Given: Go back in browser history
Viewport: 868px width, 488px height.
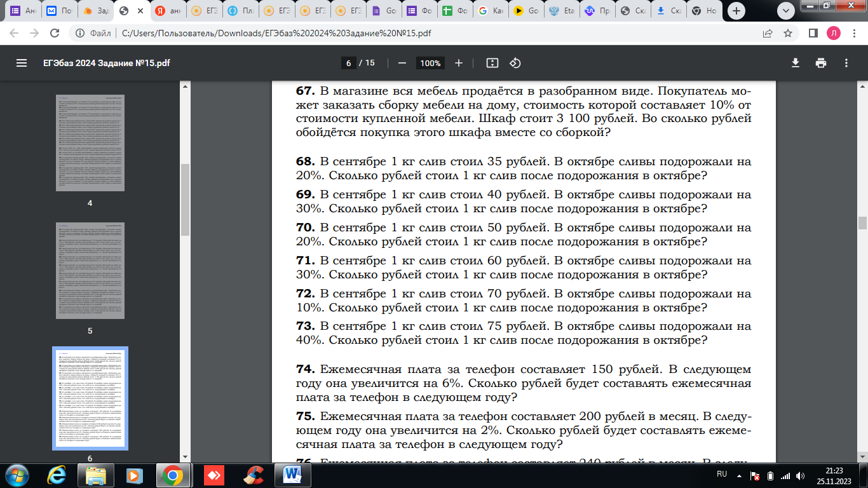Looking at the screenshot, I should (14, 33).
